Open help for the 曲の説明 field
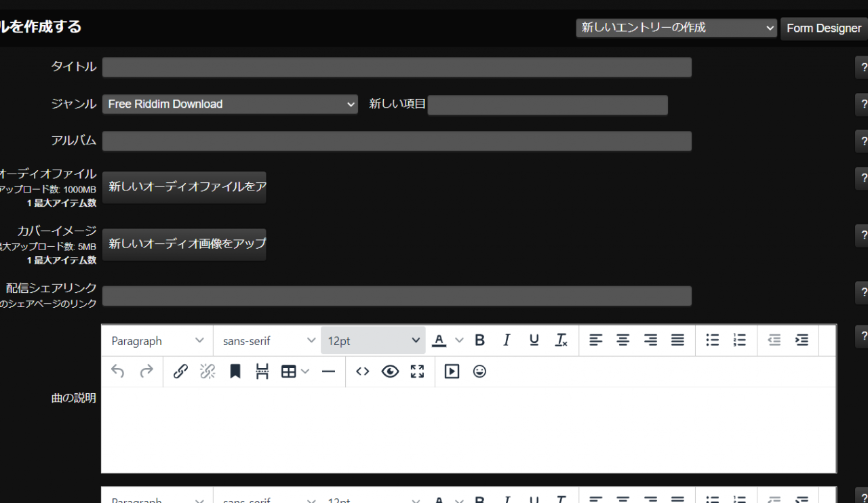This screenshot has height=503, width=868. click(x=862, y=336)
